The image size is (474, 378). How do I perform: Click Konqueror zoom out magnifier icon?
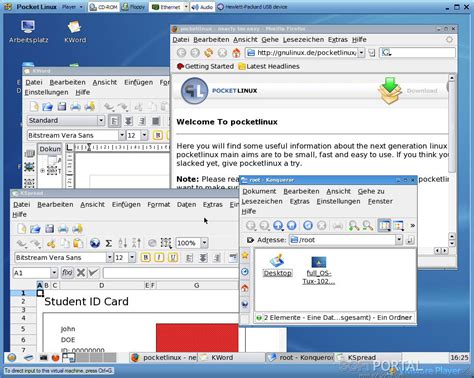(x=368, y=226)
